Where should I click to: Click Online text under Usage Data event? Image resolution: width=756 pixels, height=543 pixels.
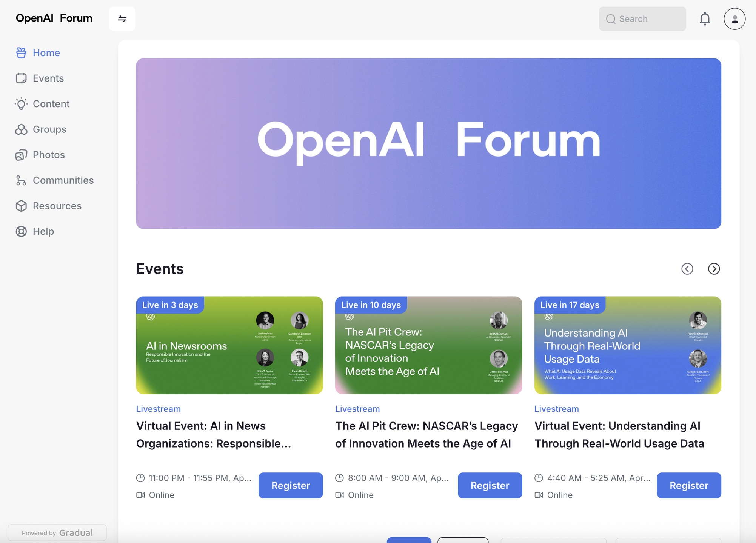(560, 495)
